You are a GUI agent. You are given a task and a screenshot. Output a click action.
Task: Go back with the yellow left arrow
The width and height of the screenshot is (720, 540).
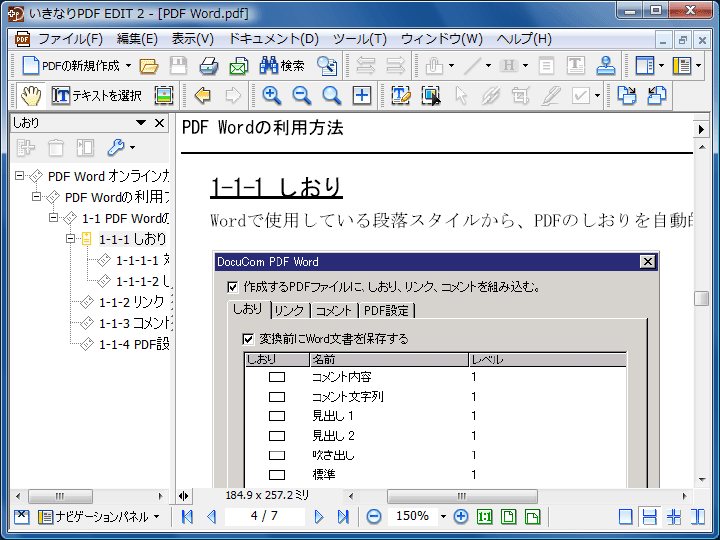[202, 96]
